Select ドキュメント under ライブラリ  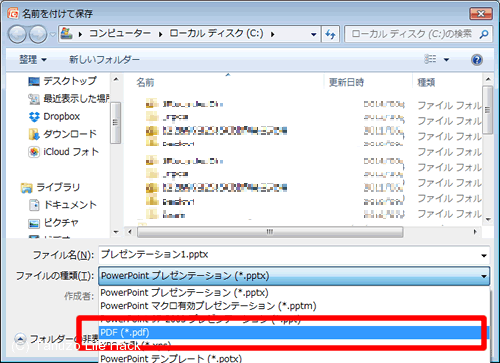click(70, 205)
